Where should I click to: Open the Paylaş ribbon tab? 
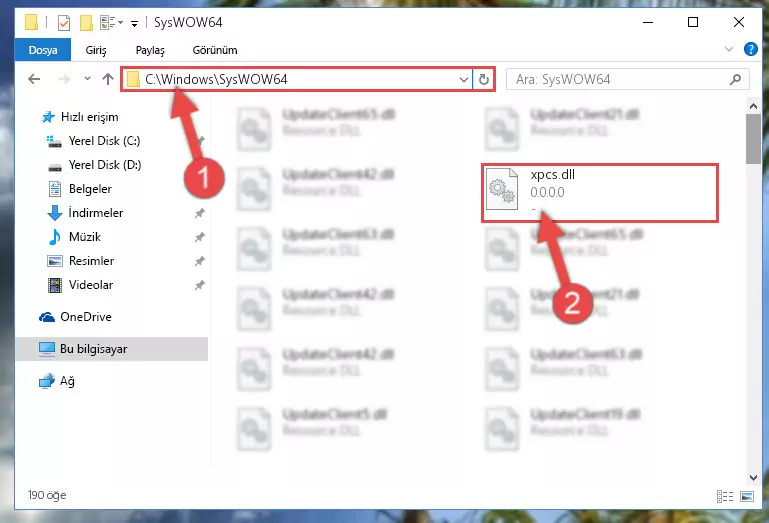pos(150,50)
